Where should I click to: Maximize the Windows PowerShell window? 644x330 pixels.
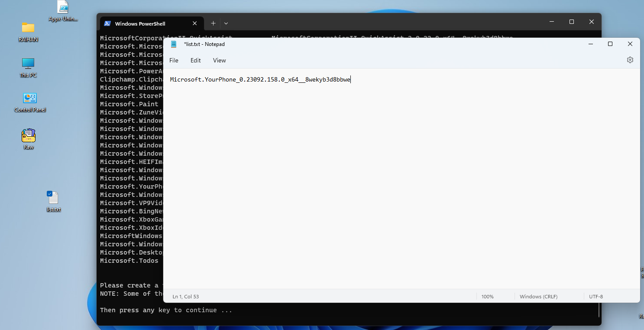click(572, 22)
